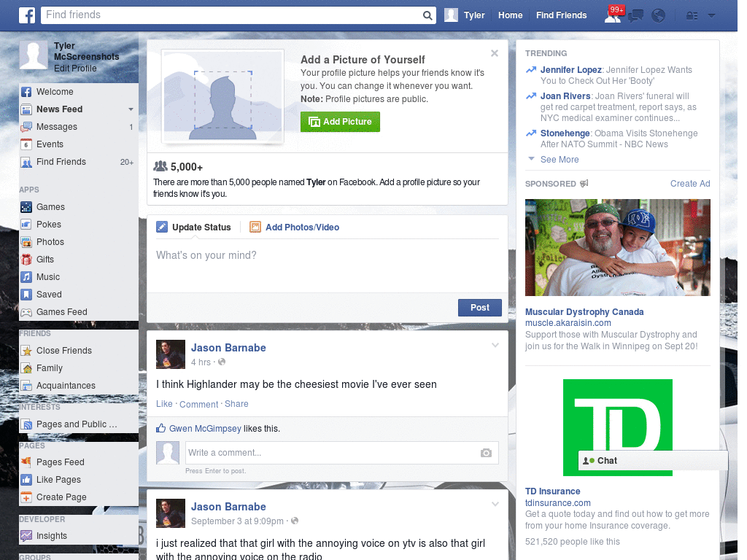Click the Messages sidebar icon

pos(26,127)
